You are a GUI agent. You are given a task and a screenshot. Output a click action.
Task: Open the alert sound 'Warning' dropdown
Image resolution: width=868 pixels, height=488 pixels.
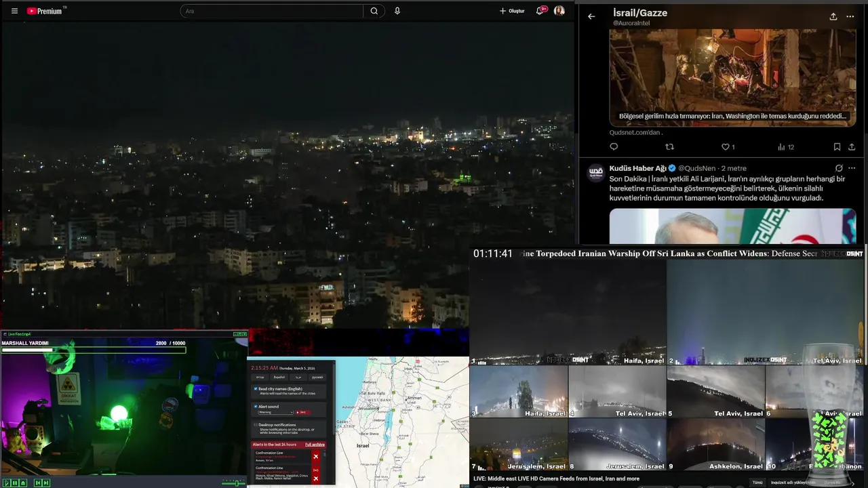coord(276,412)
